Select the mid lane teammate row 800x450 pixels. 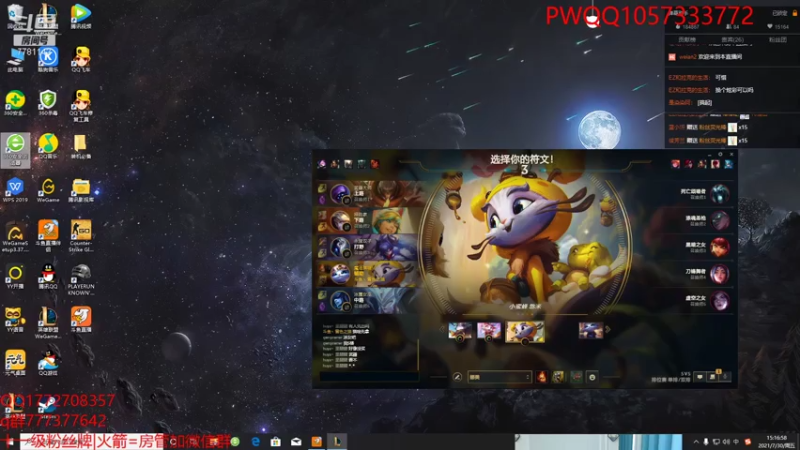click(368, 300)
